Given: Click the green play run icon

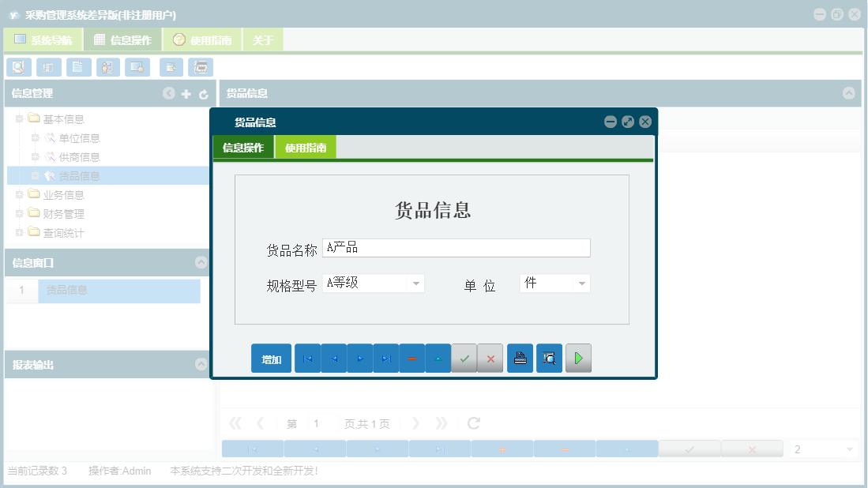Looking at the screenshot, I should pyautogui.click(x=578, y=358).
